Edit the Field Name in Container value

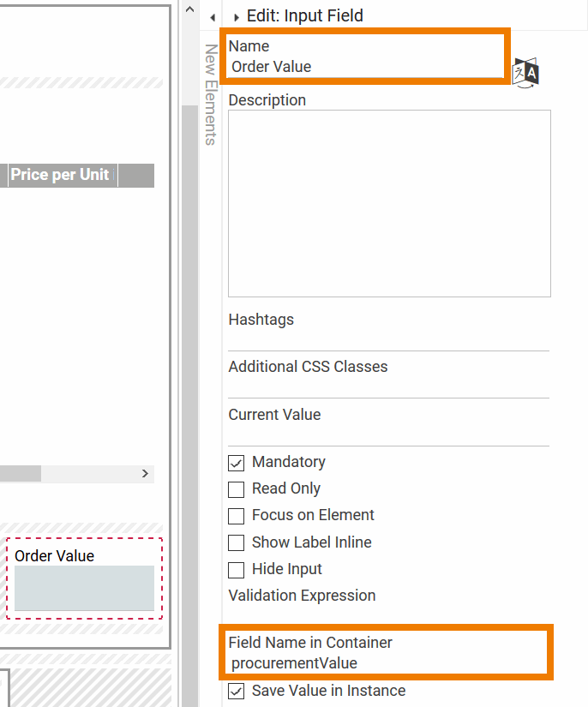tap(386, 663)
